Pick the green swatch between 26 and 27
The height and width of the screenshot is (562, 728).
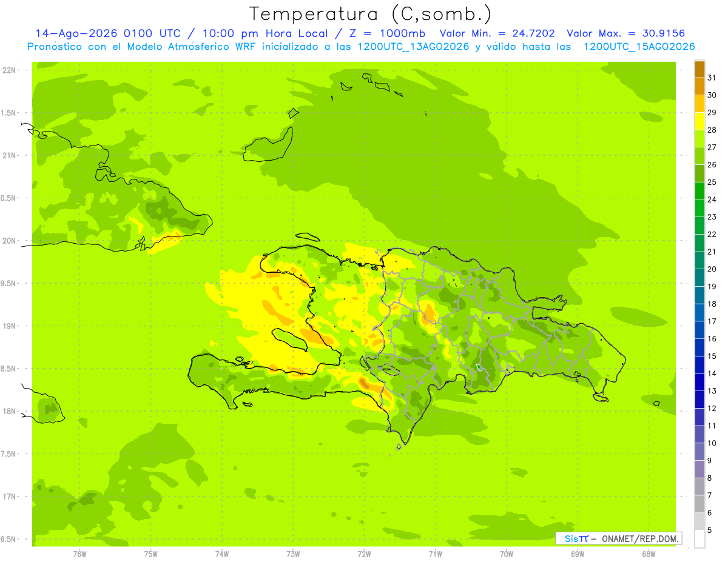tap(699, 156)
